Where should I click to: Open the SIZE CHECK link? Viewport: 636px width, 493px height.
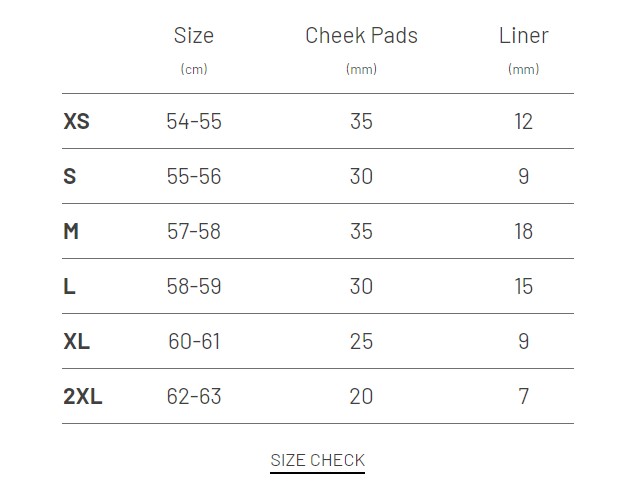[x=317, y=460]
